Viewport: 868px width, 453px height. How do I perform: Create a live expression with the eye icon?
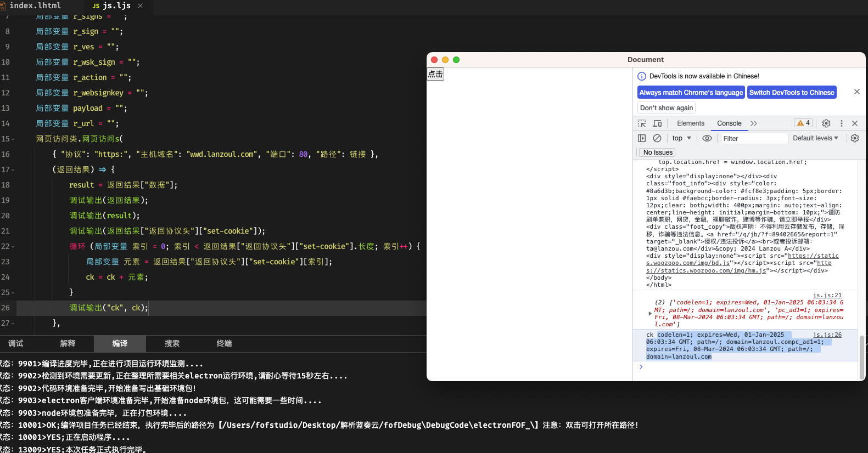[x=707, y=138]
